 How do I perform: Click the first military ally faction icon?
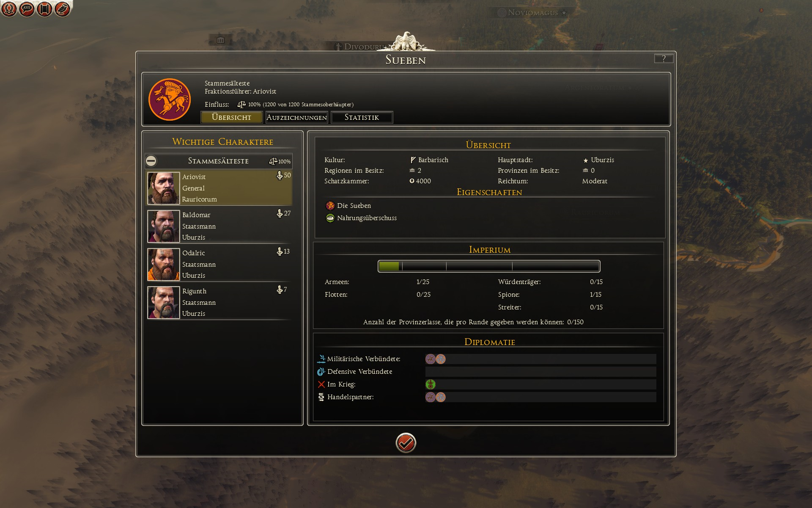431,359
